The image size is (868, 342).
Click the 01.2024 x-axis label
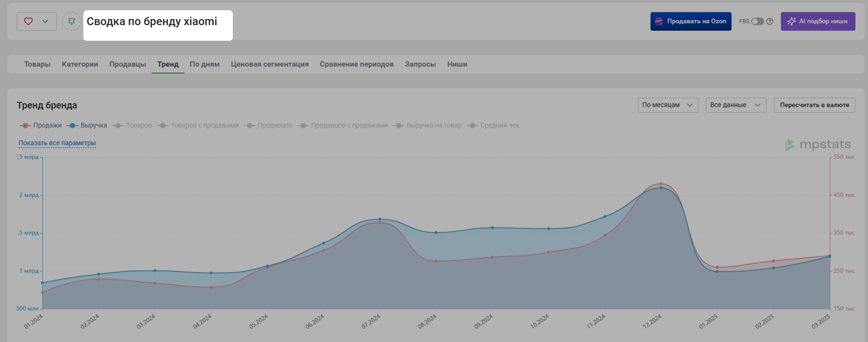coord(34,322)
